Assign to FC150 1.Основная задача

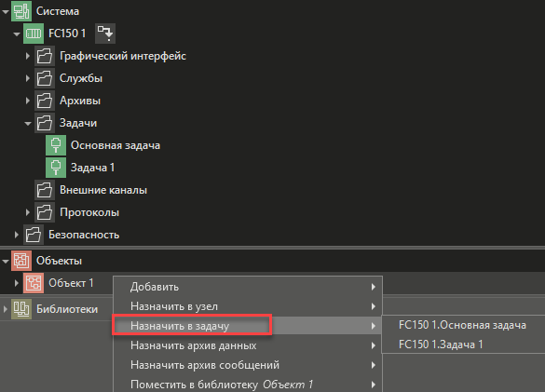click(463, 325)
